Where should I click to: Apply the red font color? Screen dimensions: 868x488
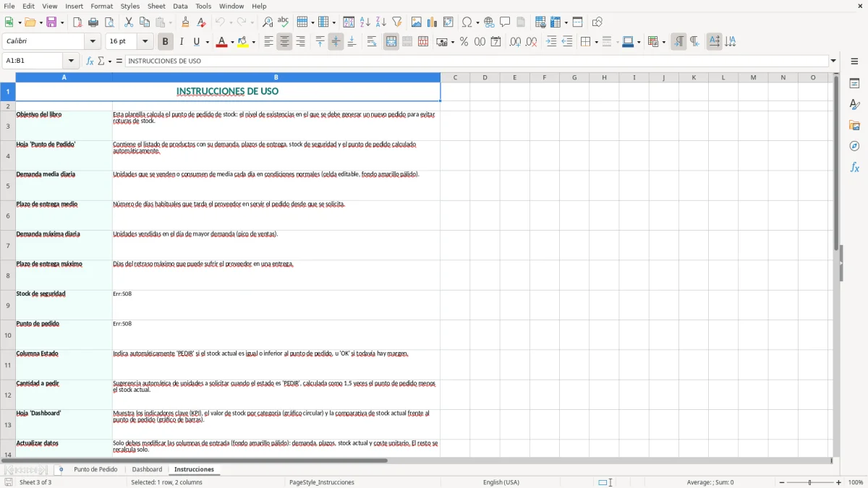point(221,42)
